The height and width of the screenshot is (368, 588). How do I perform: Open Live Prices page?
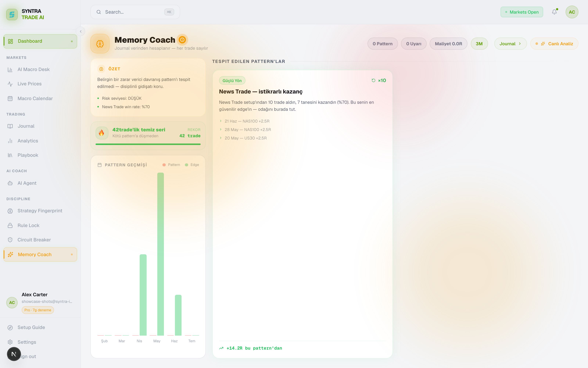40,84
